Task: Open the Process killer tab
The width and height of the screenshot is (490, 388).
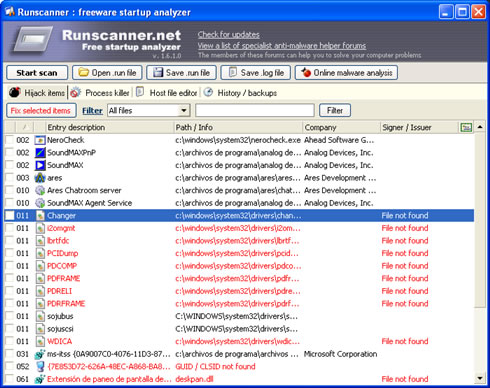Action: [x=100, y=93]
